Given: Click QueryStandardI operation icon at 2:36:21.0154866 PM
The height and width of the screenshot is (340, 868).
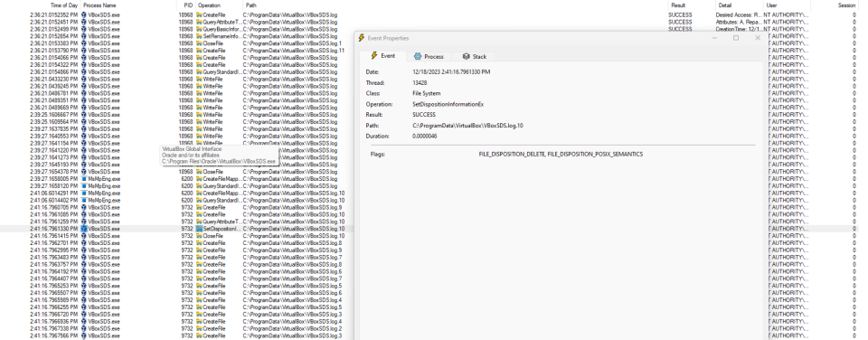Looking at the screenshot, I should tap(199, 72).
